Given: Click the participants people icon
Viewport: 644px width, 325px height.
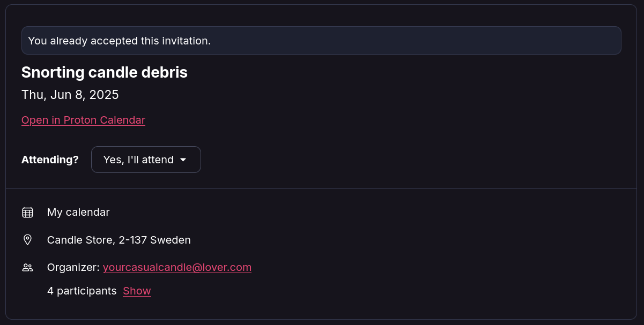Looking at the screenshot, I should [27, 267].
